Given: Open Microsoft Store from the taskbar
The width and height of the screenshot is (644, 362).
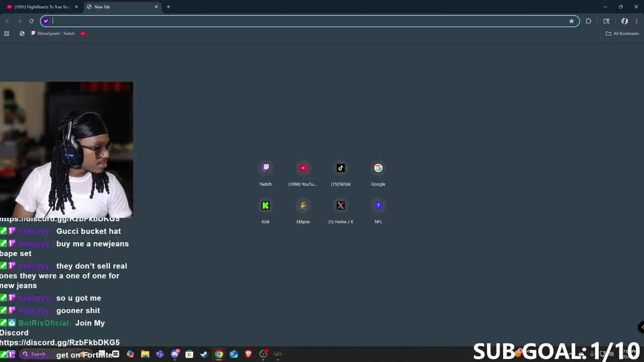Looking at the screenshot, I should coord(189,354).
